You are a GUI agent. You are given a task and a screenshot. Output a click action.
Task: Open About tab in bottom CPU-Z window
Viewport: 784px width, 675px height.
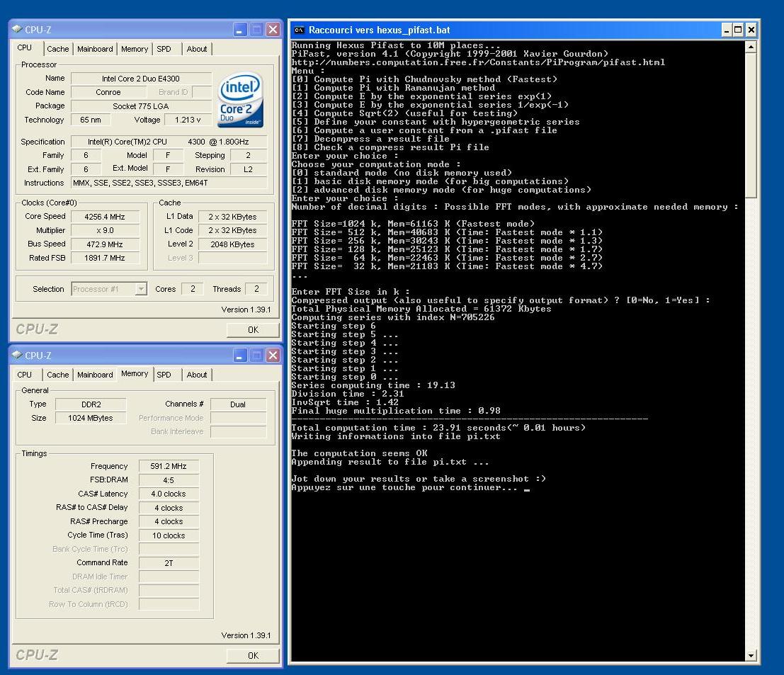point(196,375)
